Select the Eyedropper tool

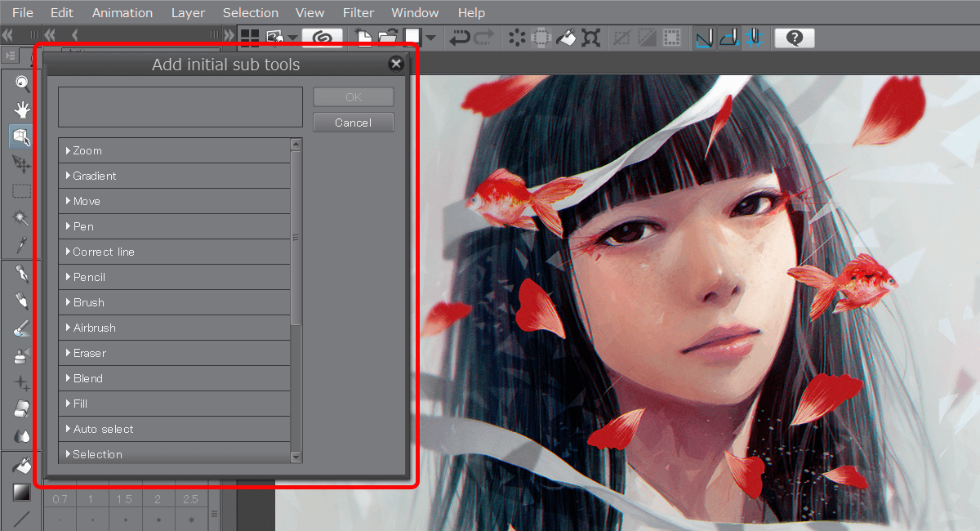click(22, 244)
